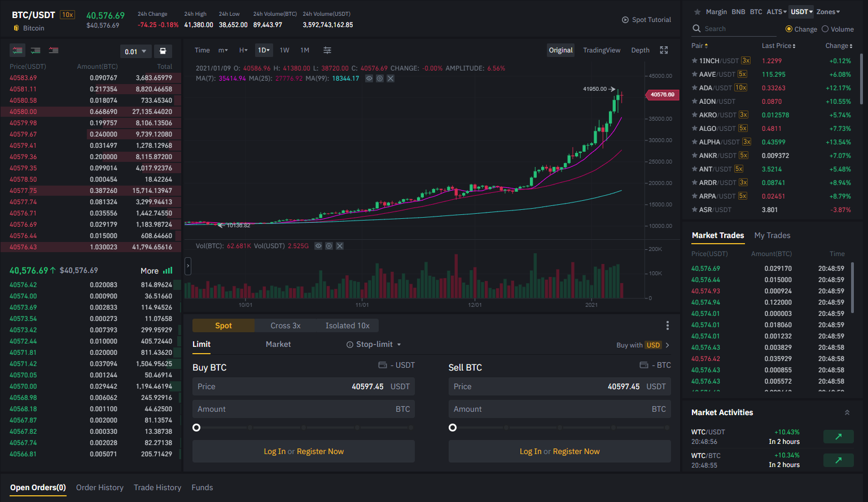This screenshot has height=502, width=868.
Task: Switch order form to Spot mode
Action: tap(223, 325)
